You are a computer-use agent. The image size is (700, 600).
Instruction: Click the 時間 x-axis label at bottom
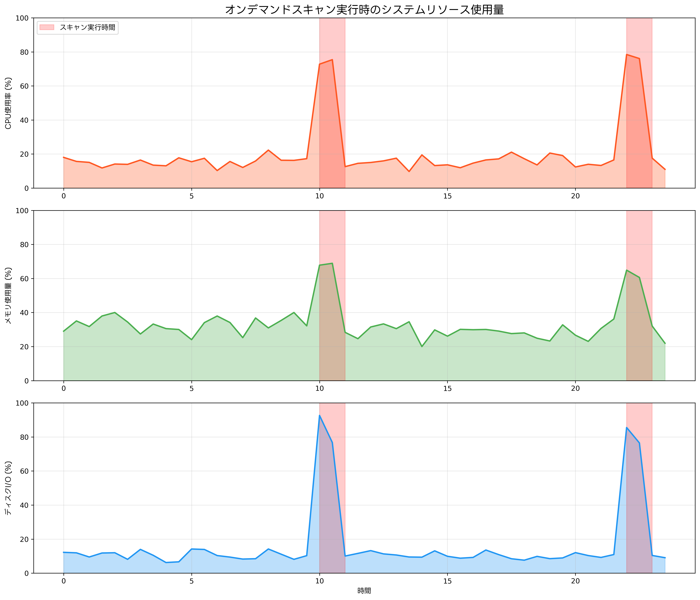[364, 591]
